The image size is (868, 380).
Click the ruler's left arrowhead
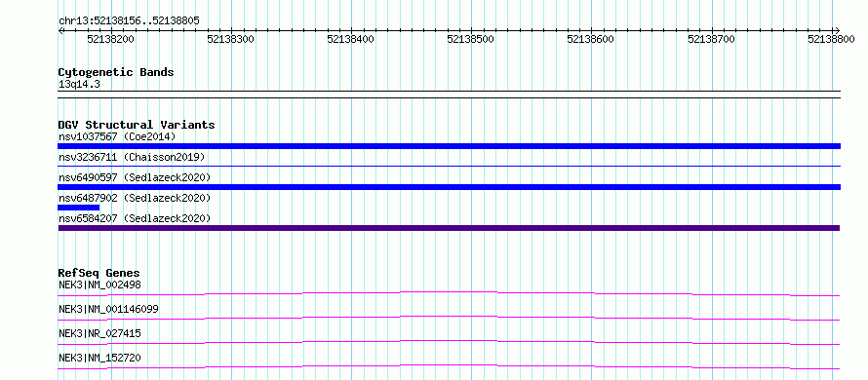pyautogui.click(x=60, y=30)
